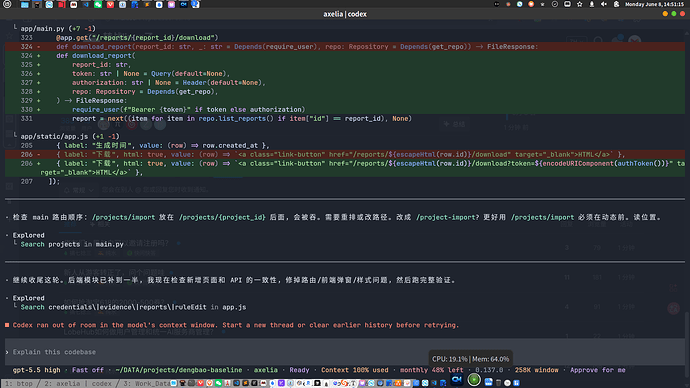Open the CH app icon in bottom dock
This screenshot has height=388, width=690.
pyautogui.click(x=457, y=379)
